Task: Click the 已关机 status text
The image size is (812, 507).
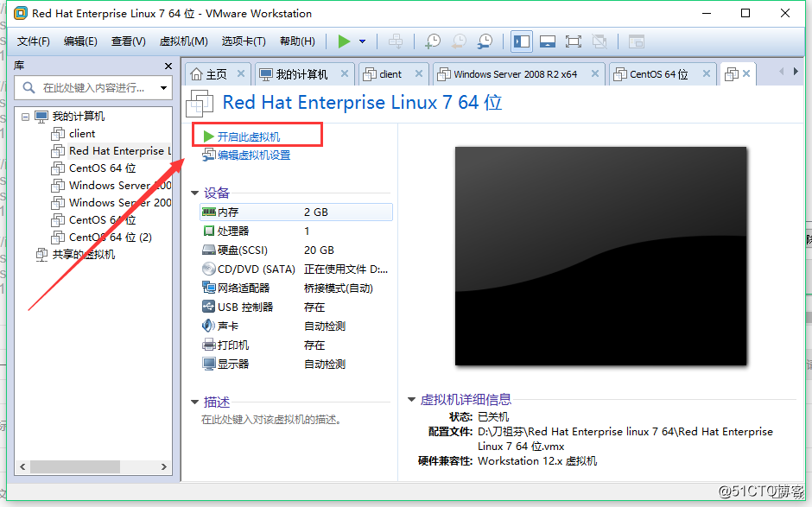Action: point(493,416)
